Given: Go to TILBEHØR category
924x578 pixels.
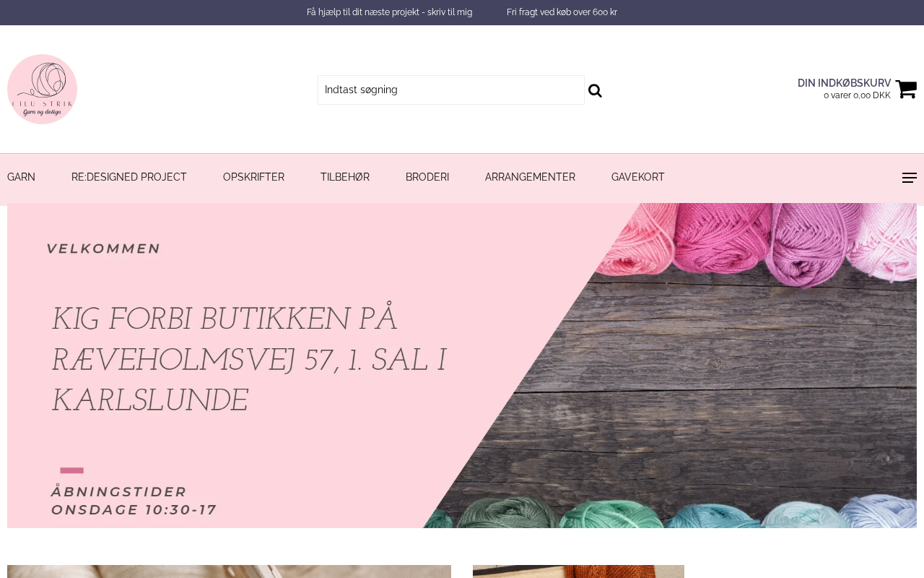Looking at the screenshot, I should 345,177.
